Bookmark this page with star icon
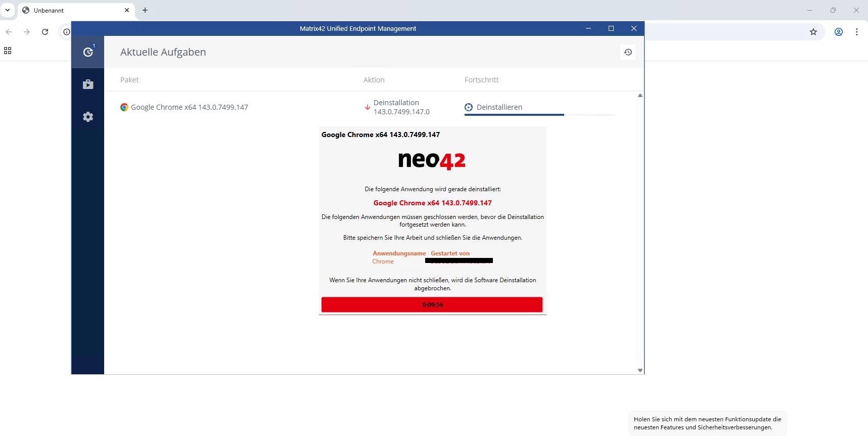868x440 pixels. (813, 32)
